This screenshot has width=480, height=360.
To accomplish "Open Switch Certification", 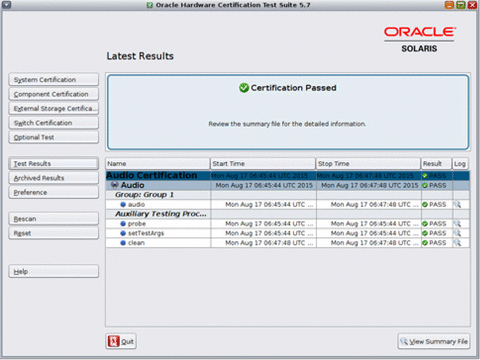I will click(54, 123).
